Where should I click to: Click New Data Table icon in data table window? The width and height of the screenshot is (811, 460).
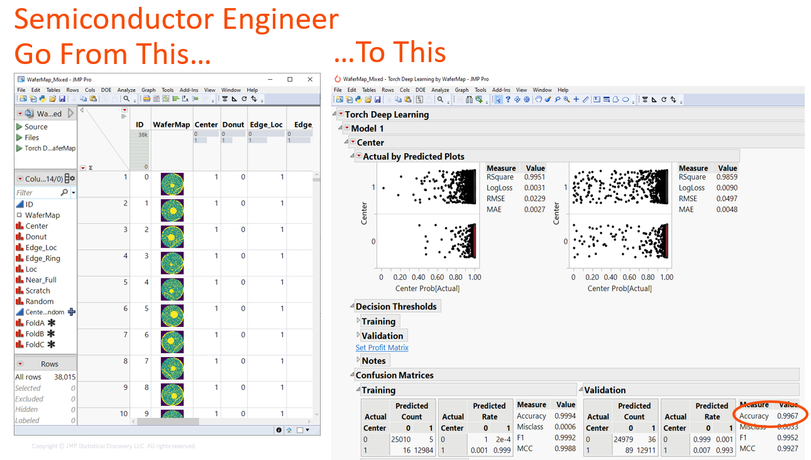click(23, 98)
